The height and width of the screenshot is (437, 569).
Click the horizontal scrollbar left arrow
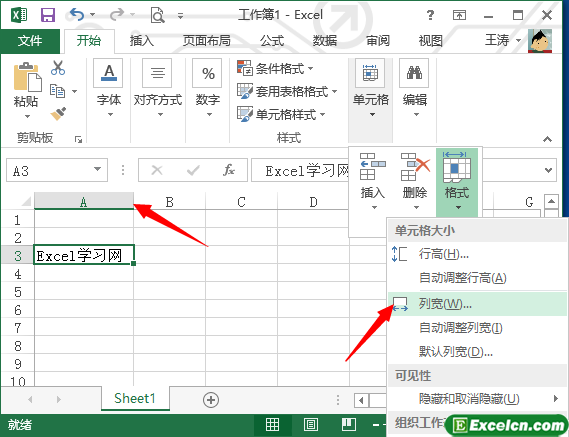pos(361,400)
